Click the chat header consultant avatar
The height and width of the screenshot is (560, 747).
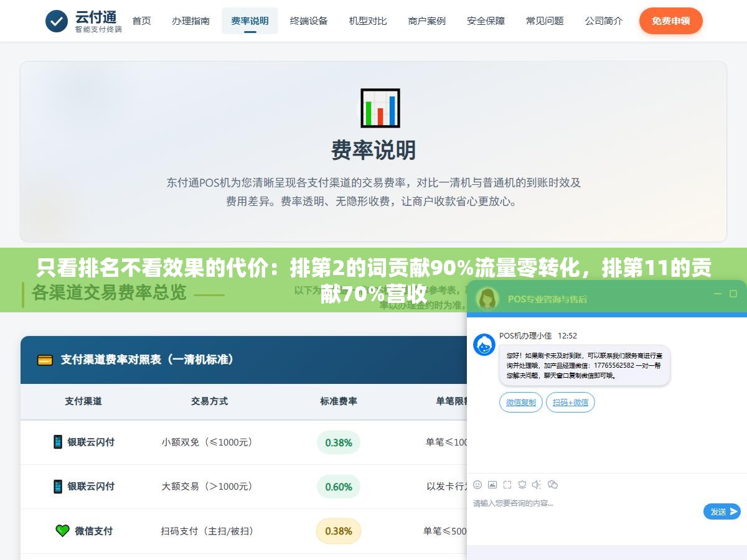(487, 298)
